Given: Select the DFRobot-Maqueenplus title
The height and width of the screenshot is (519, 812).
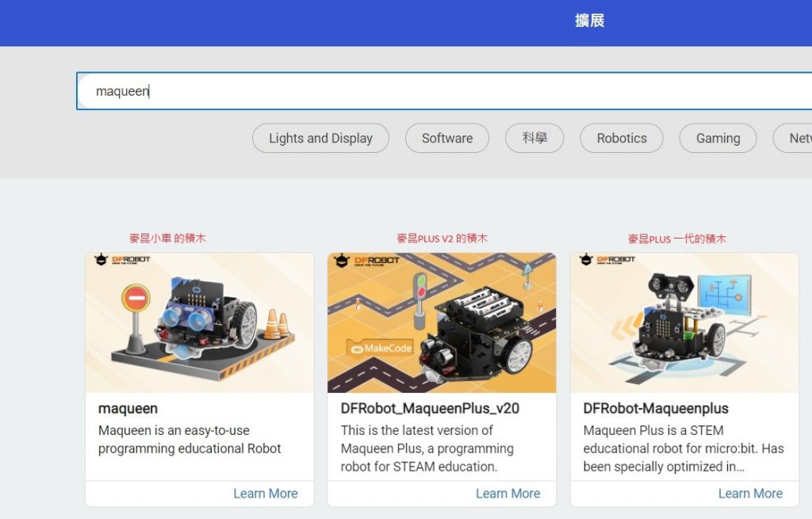Looking at the screenshot, I should [x=656, y=408].
